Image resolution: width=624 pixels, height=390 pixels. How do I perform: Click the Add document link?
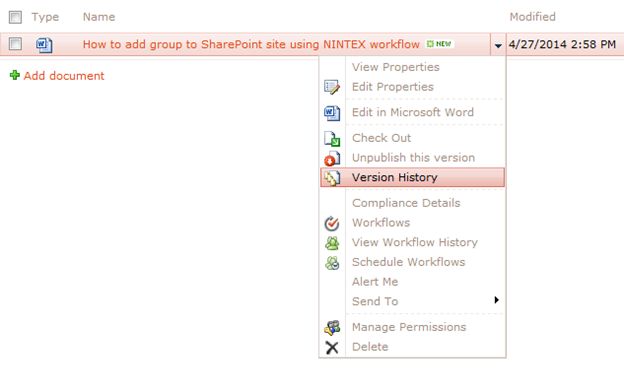[64, 76]
